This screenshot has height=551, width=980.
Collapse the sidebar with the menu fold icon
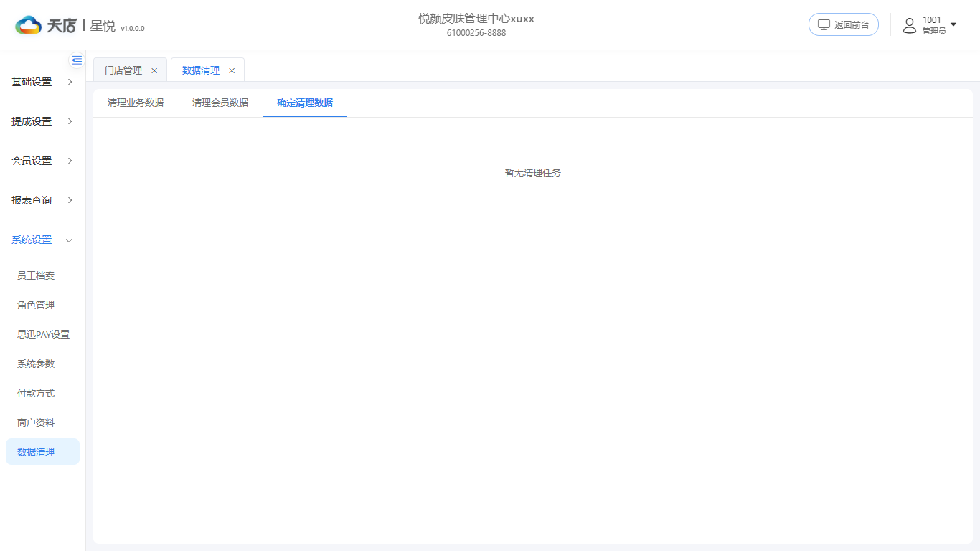pos(77,60)
